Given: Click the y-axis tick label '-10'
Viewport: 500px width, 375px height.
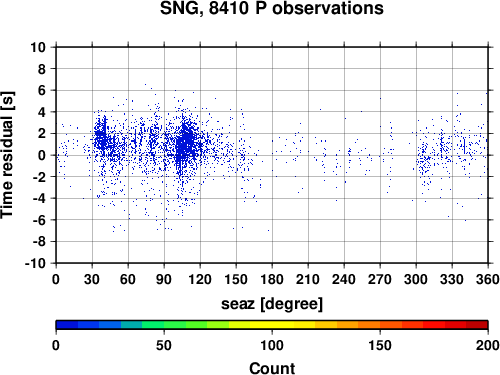Looking at the screenshot, I should 36,263.
